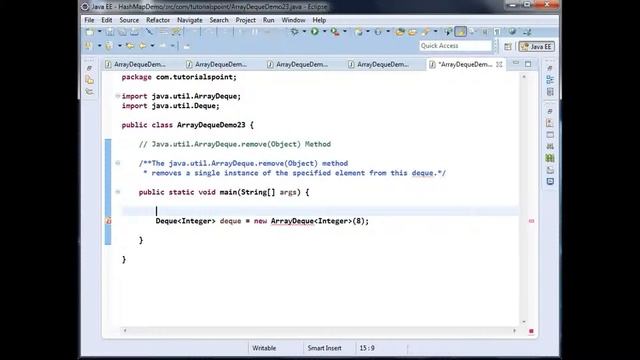Image resolution: width=640 pixels, height=360 pixels.
Task: Click the Save All toolbar icon
Action: [122, 31]
